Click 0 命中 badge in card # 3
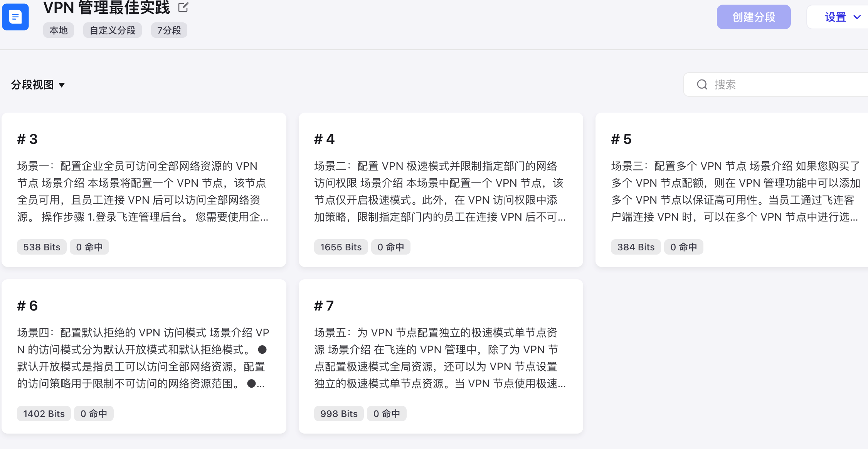The image size is (868, 449). (89, 247)
